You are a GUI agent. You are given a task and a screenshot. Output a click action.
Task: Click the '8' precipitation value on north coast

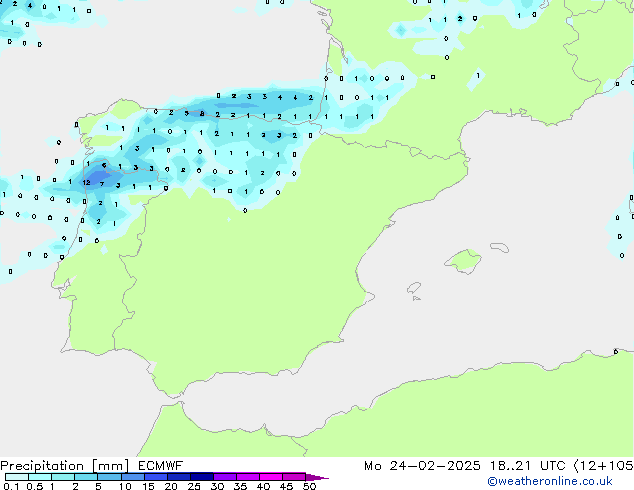coord(202,114)
